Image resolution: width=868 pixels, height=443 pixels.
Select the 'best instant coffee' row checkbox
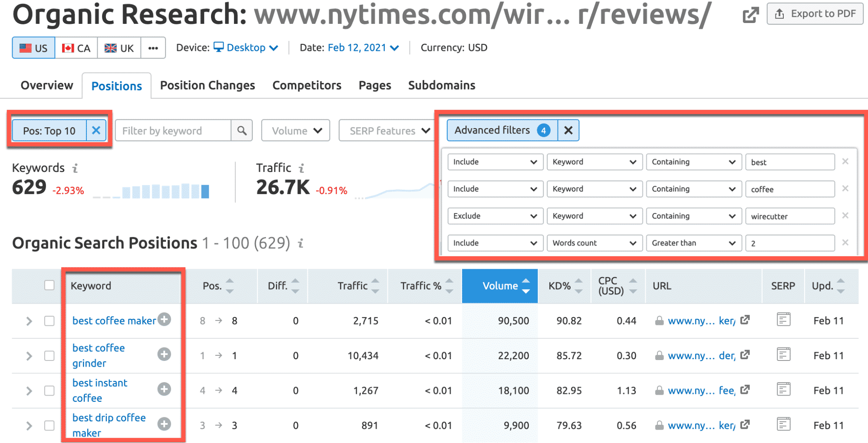click(50, 390)
